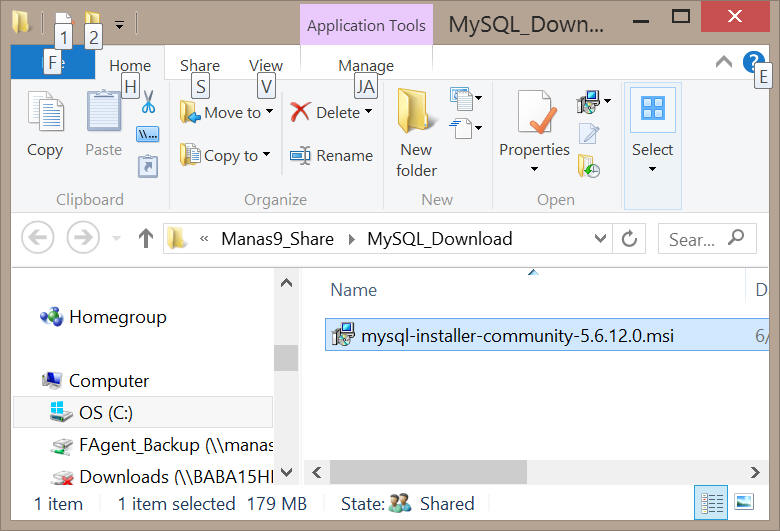The image size is (780, 531).
Task: Go Up one level with the up arrow
Action: tap(146, 238)
